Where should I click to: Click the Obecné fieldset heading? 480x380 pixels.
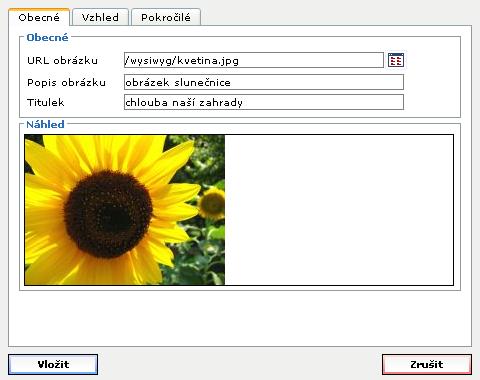pyautogui.click(x=47, y=38)
